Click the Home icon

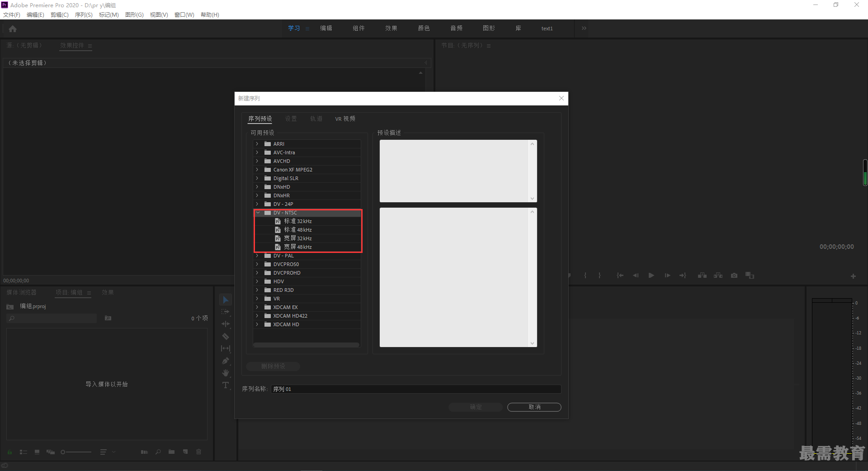pos(13,29)
